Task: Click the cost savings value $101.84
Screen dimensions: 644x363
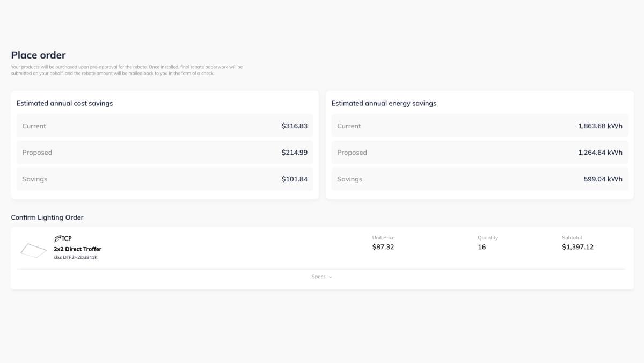Action: coord(295,179)
